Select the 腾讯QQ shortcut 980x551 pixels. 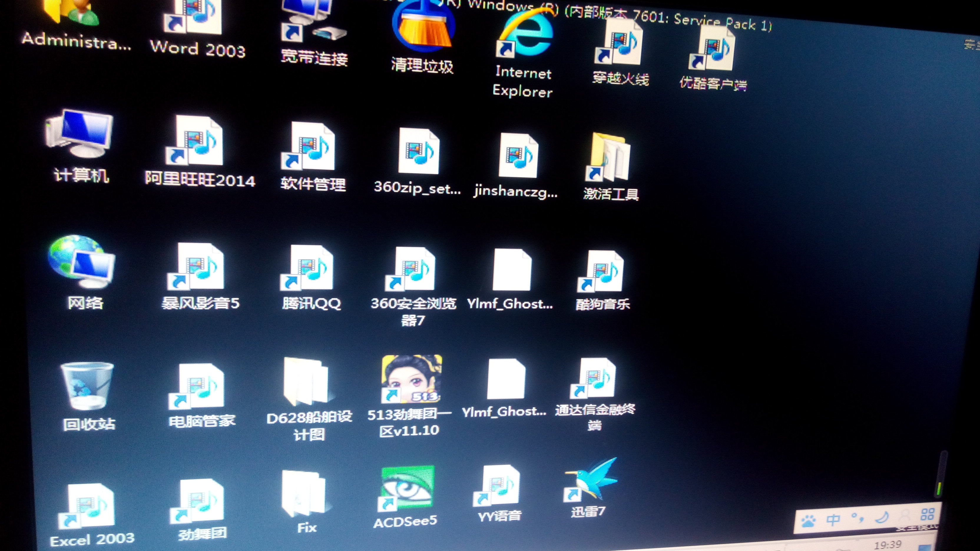pos(307,268)
